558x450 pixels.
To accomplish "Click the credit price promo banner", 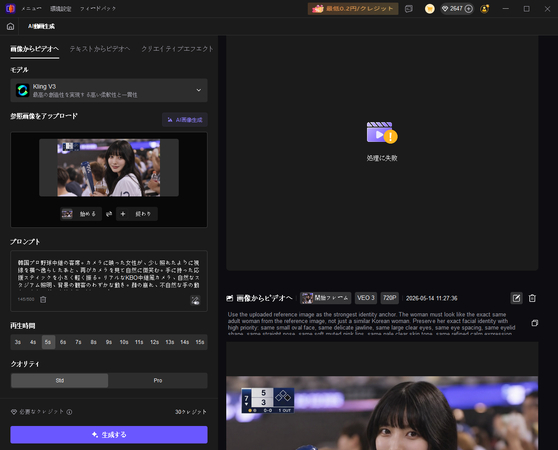I will (353, 9).
